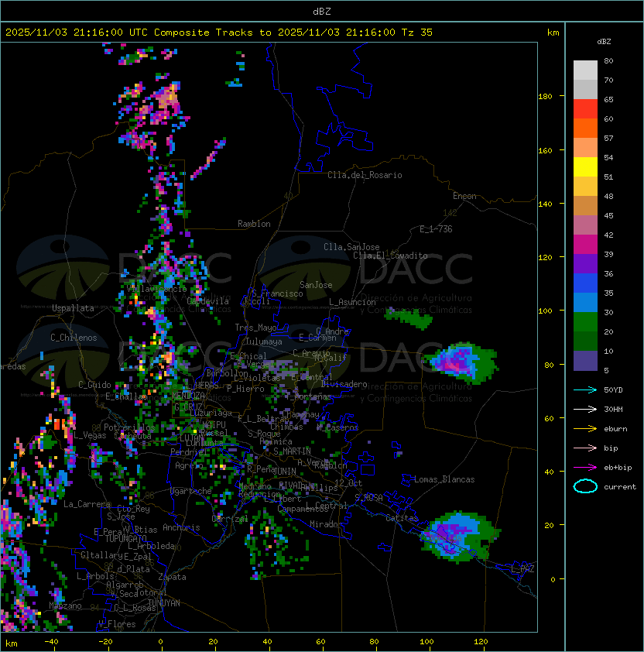Click the 'Clla.del_Rosario' place label

coord(365,175)
